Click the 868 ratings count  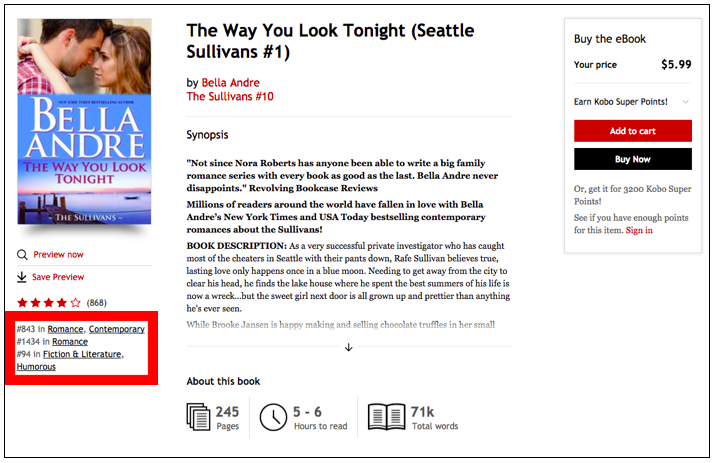97,302
